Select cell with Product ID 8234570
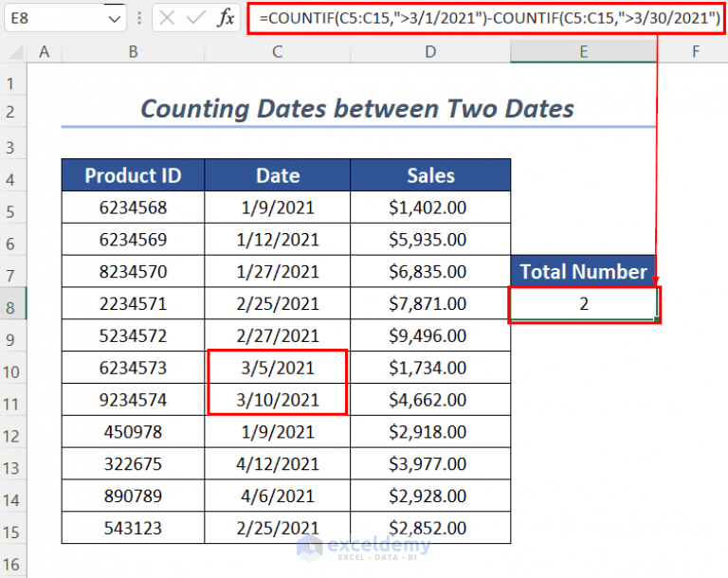Screen dimensions: 728x578 pos(133,271)
